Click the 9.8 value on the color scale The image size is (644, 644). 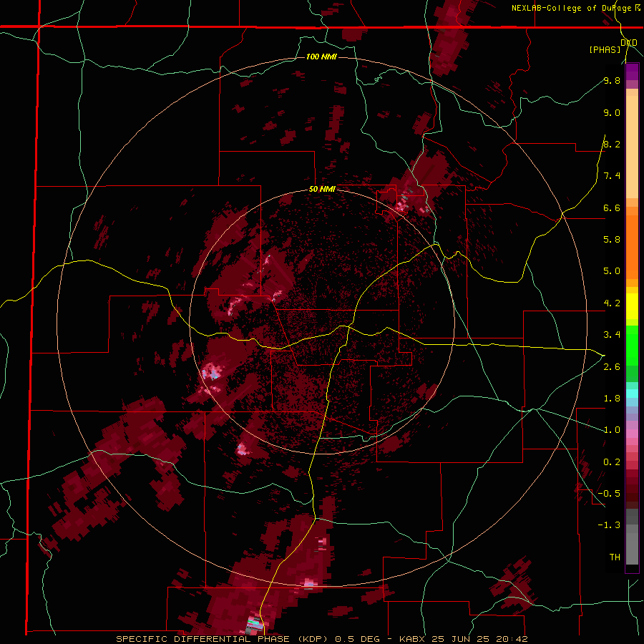point(612,80)
